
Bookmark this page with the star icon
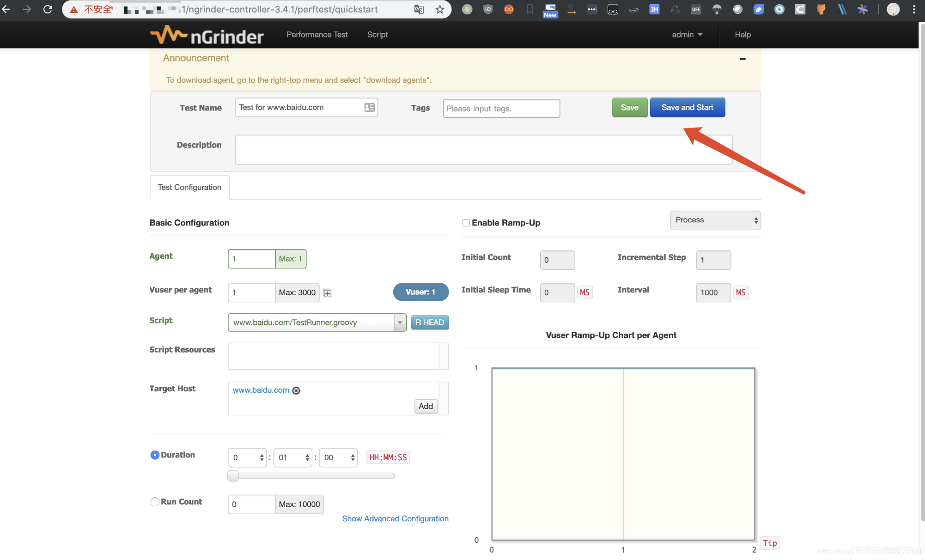click(440, 9)
